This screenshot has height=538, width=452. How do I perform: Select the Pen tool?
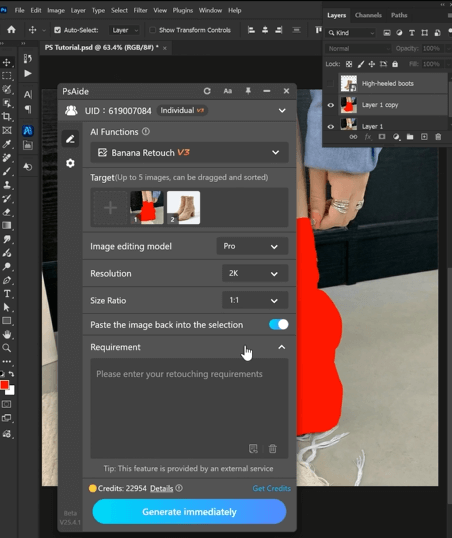tap(7, 280)
